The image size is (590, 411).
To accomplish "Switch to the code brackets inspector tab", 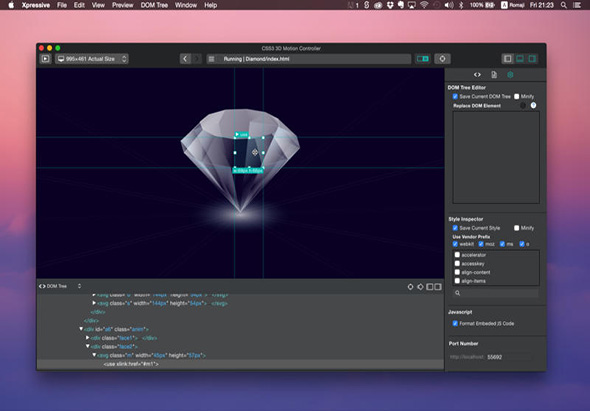I will click(x=477, y=75).
